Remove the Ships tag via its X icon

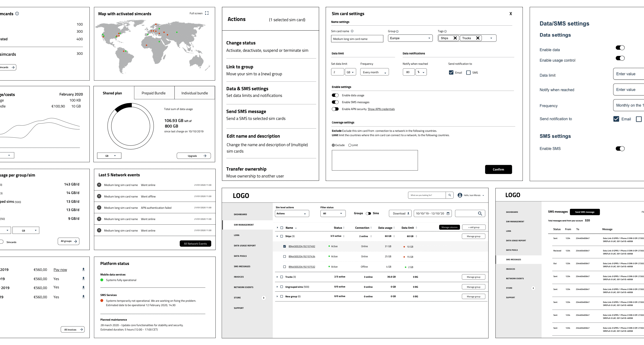(x=455, y=38)
